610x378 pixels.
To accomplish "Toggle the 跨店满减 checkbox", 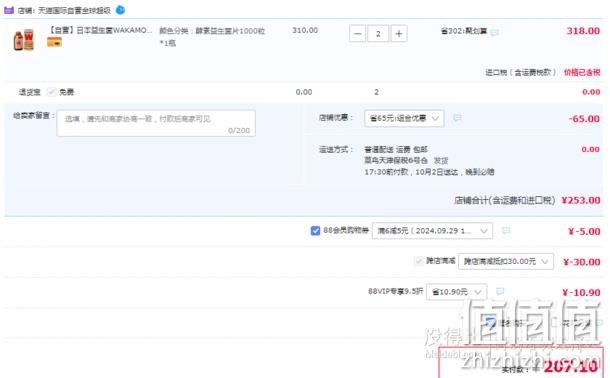I will pyautogui.click(x=419, y=261).
